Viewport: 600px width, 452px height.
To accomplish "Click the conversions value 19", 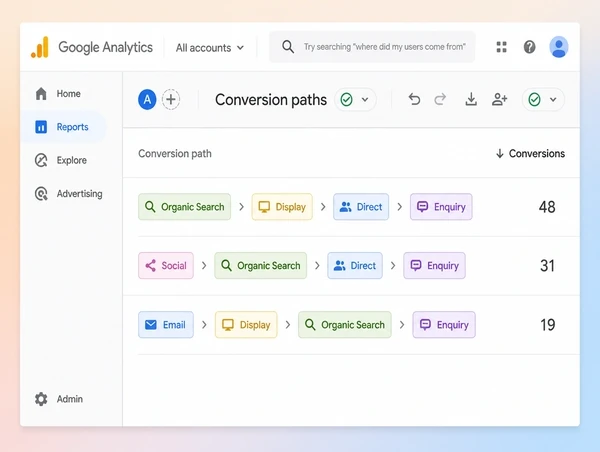I will (x=548, y=325).
